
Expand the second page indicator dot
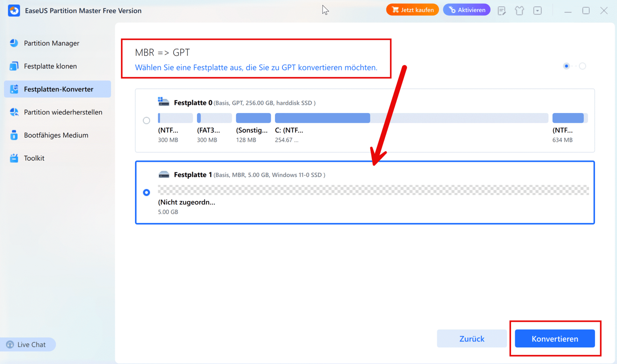(x=582, y=66)
